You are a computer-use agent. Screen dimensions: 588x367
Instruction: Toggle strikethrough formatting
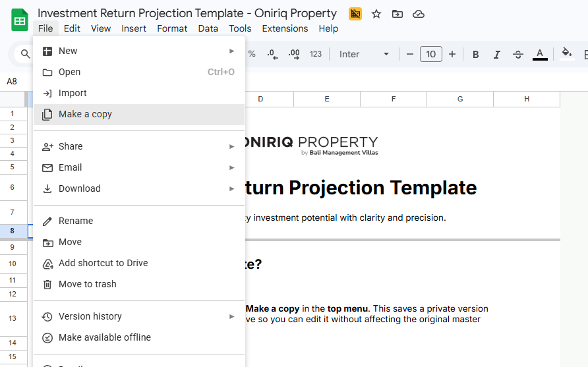pyautogui.click(x=518, y=54)
